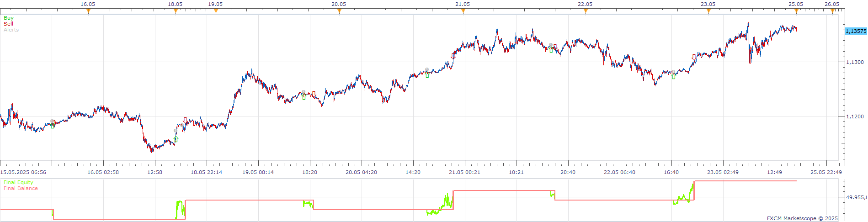Click the orange 16.05 date marker triangle
Viewport: 868px width, 222px height.
(x=88, y=11)
